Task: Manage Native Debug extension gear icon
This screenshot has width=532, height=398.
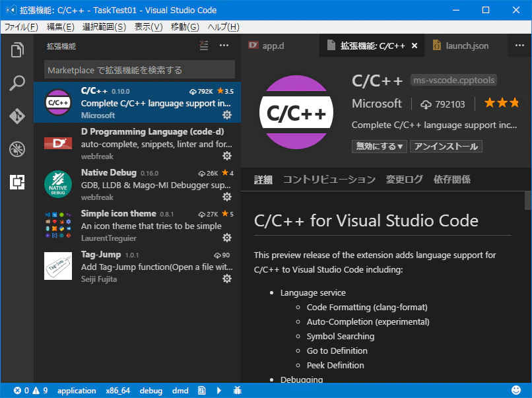Action: pyautogui.click(x=227, y=197)
